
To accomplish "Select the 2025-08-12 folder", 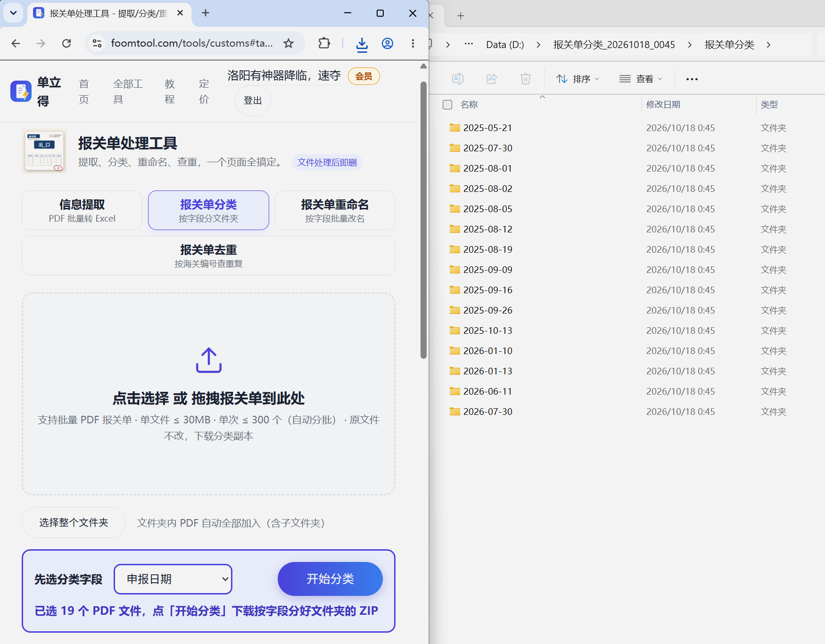I will pos(487,229).
